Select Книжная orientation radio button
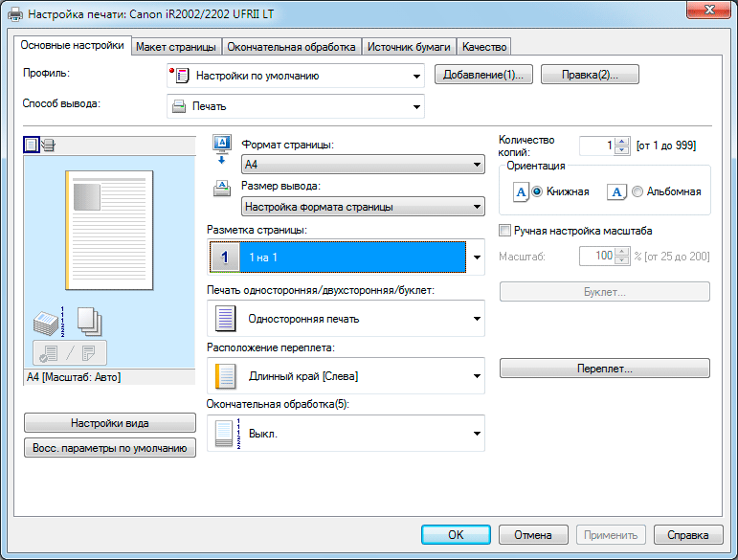This screenshot has width=738, height=560. [x=537, y=191]
